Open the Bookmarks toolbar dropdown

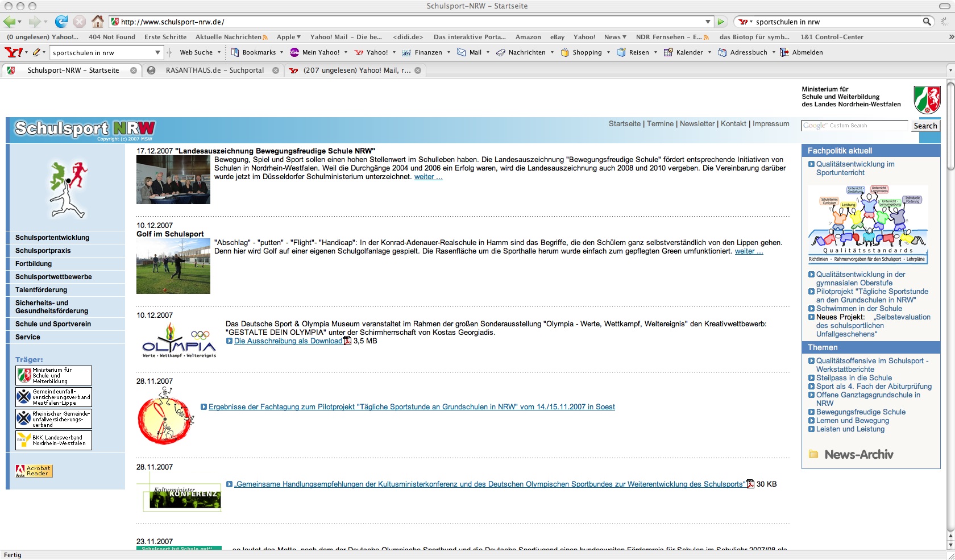tap(258, 52)
